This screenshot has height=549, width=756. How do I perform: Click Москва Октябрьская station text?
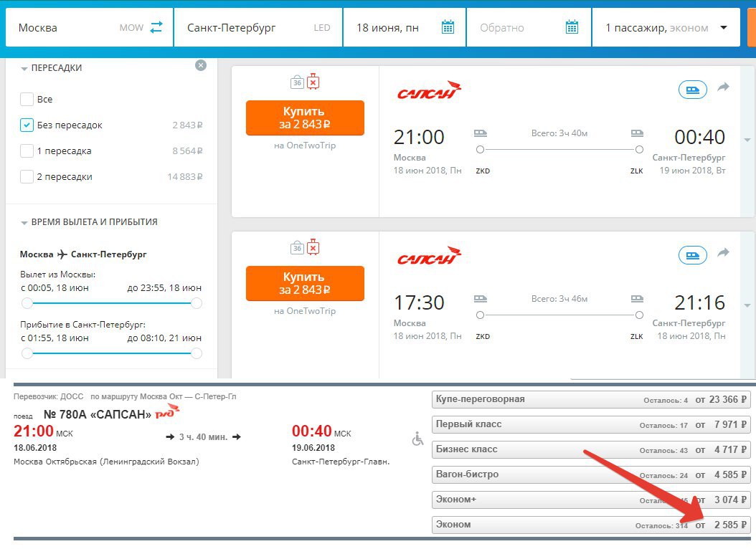(106, 462)
